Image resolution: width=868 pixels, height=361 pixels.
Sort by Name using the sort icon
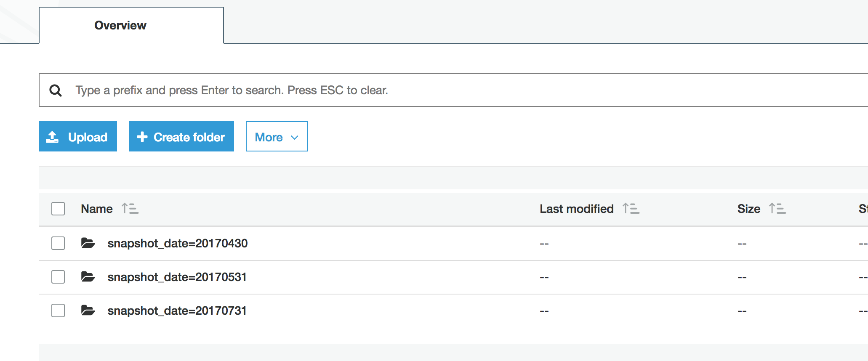(130, 209)
